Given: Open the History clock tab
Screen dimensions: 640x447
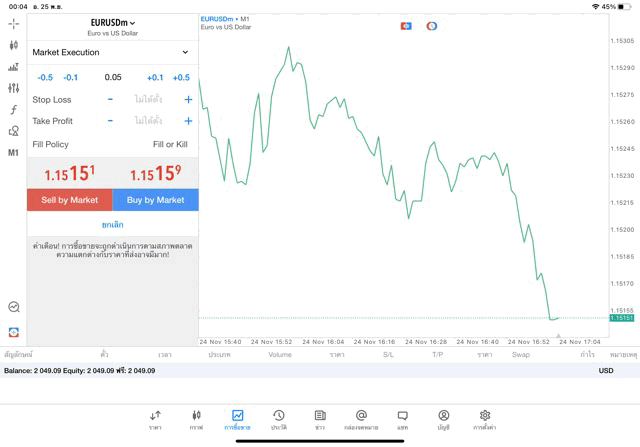Looking at the screenshot, I should tap(279, 419).
